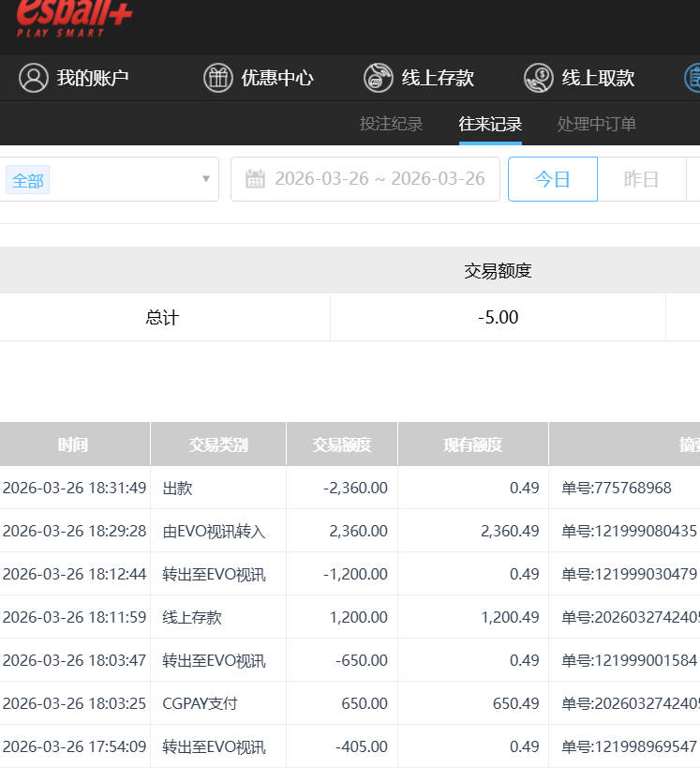
Task: Open 我的账户 menu item
Action: coord(92,78)
